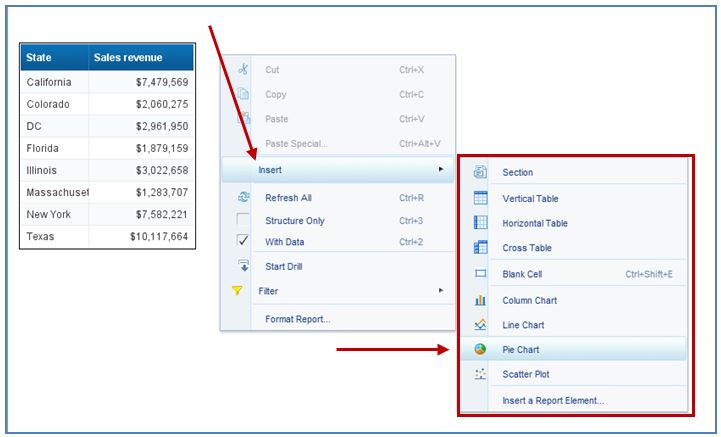Click the Blank Cell rectangle icon
This screenshot has width=721, height=437.
(x=480, y=274)
